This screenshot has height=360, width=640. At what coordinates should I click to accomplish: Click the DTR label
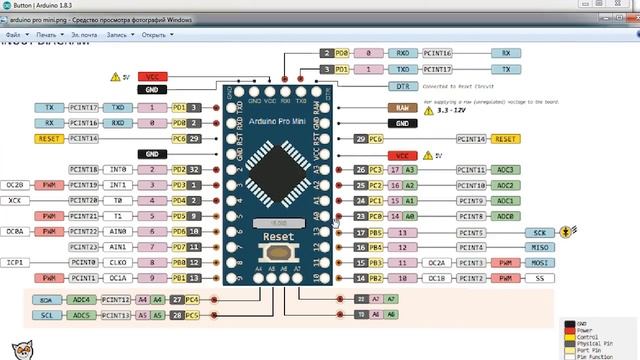click(403, 87)
